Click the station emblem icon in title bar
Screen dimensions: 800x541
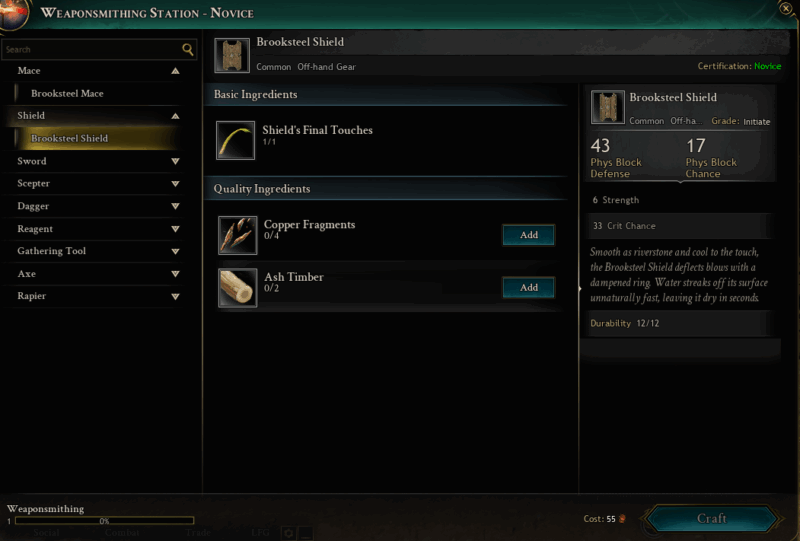[13, 14]
